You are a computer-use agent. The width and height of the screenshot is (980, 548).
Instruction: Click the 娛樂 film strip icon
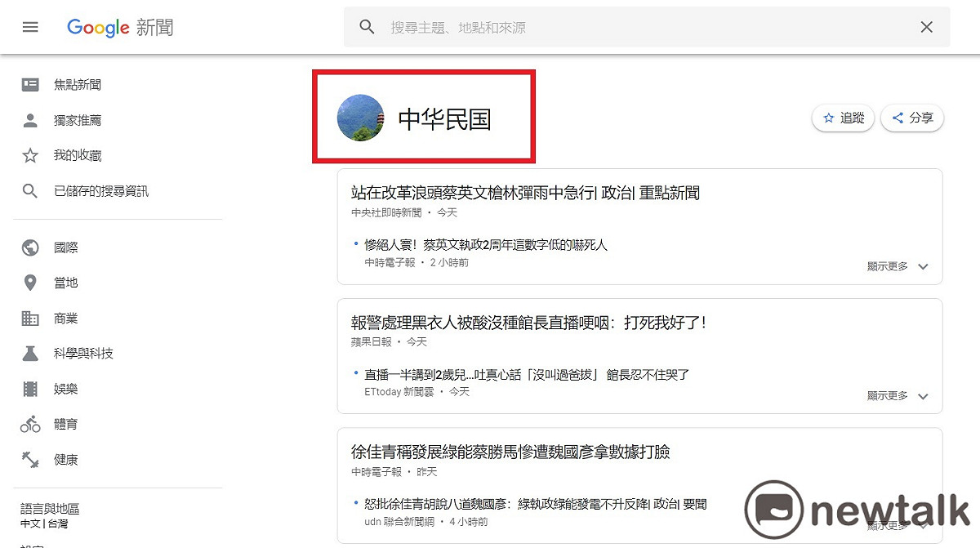(30, 389)
